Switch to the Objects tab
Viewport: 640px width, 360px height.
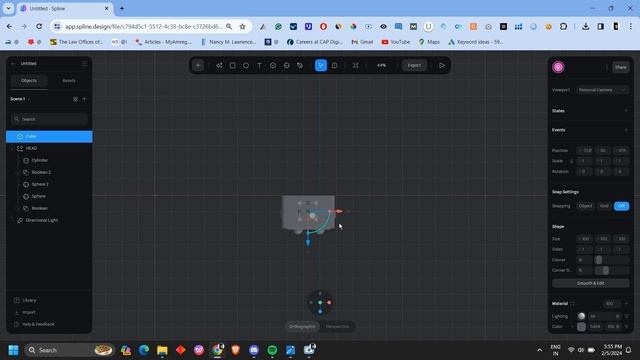29,81
